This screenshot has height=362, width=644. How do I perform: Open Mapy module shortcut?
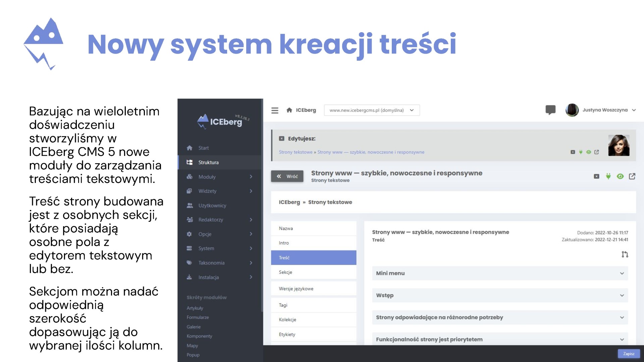tap(192, 346)
